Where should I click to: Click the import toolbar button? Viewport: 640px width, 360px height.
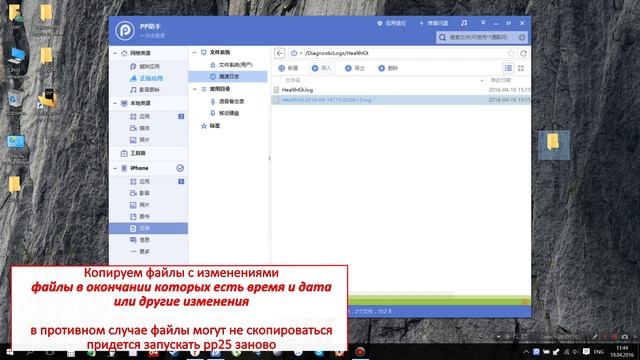tap(322, 68)
